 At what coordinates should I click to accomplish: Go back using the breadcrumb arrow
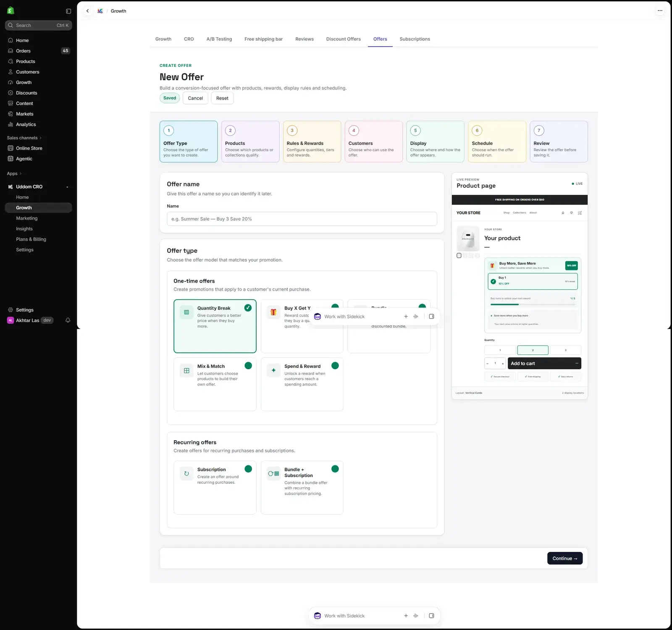pyautogui.click(x=87, y=11)
